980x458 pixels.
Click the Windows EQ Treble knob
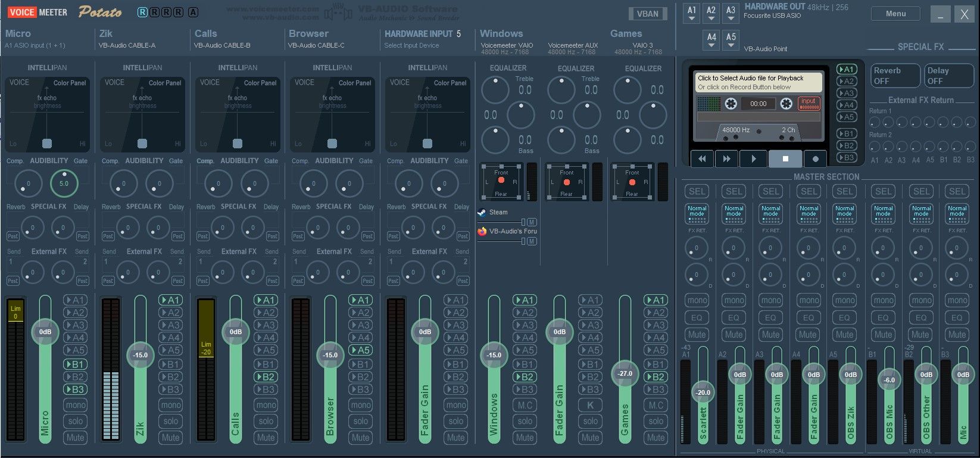(495, 90)
